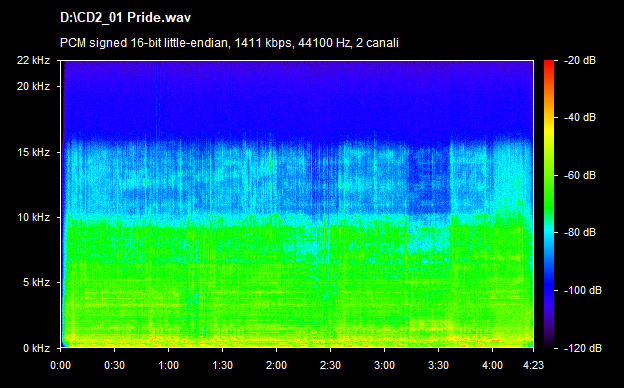Click the 5 kHz frequency axis label

click(x=36, y=283)
